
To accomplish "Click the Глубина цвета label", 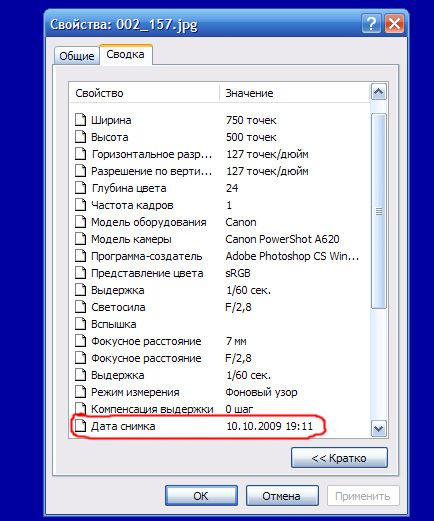I will click(x=129, y=188).
